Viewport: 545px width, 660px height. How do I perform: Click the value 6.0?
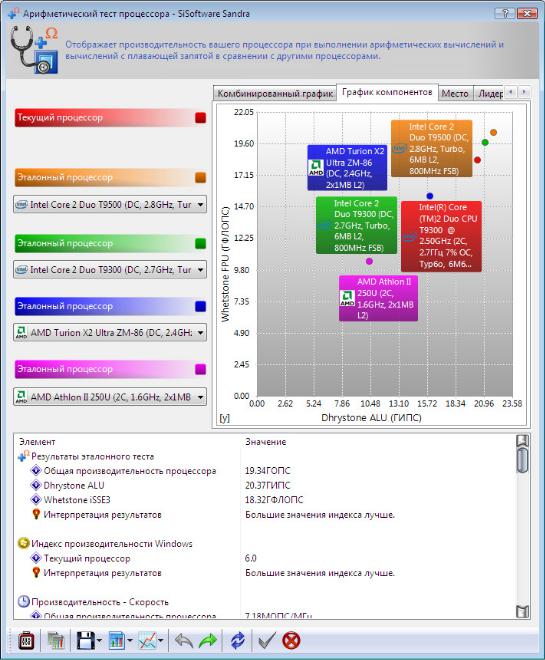[250, 558]
